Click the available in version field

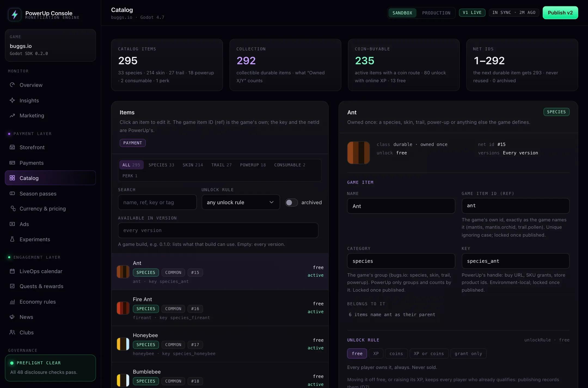click(x=218, y=230)
